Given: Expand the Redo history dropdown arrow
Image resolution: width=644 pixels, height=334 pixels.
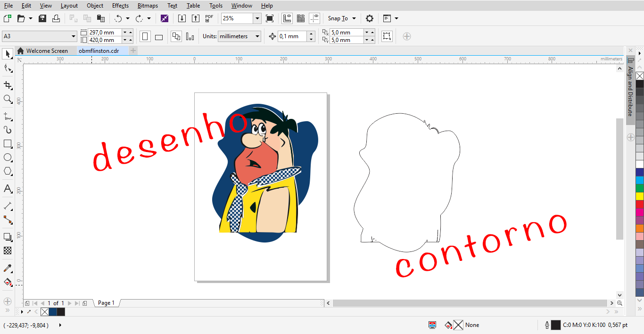Looking at the screenshot, I should pos(149,18).
